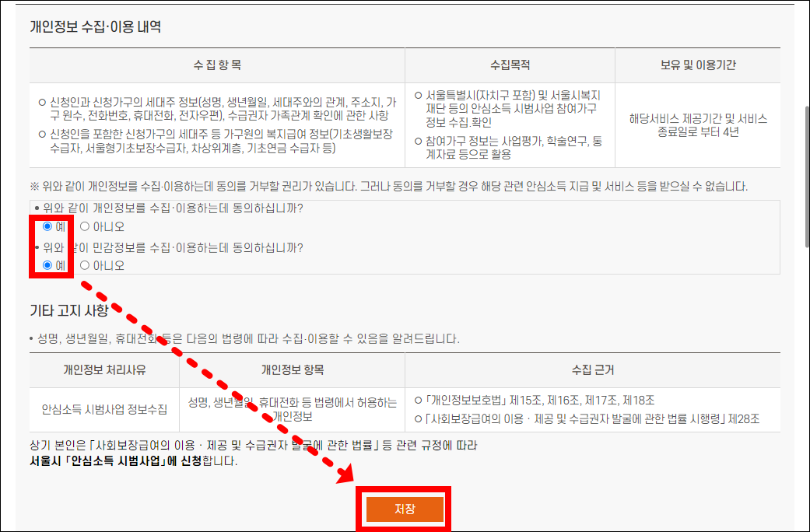The image size is (810, 532).
Task: Click the 해당서비스 제공기간 retention period cell
Action: 697,124
